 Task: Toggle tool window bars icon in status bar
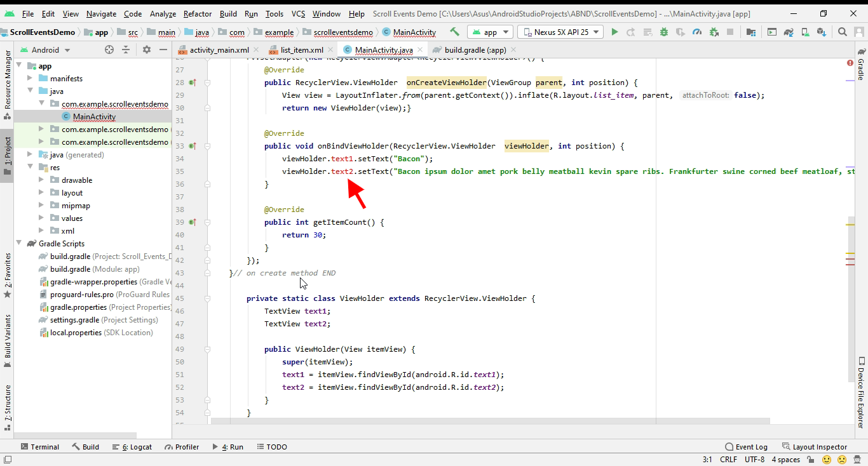[x=7, y=459]
